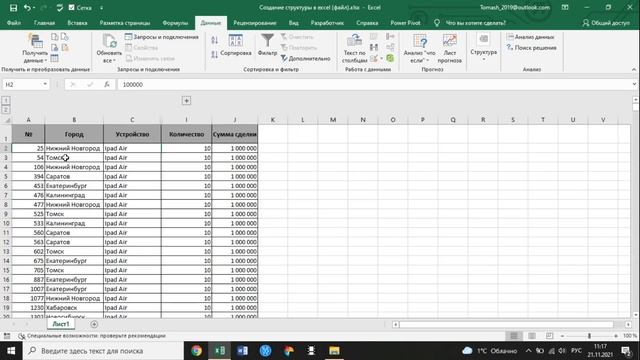Image resolution: width=640 pixels, height=360 pixels.
Task: Open the Get Data menu
Action: pyautogui.click(x=35, y=49)
